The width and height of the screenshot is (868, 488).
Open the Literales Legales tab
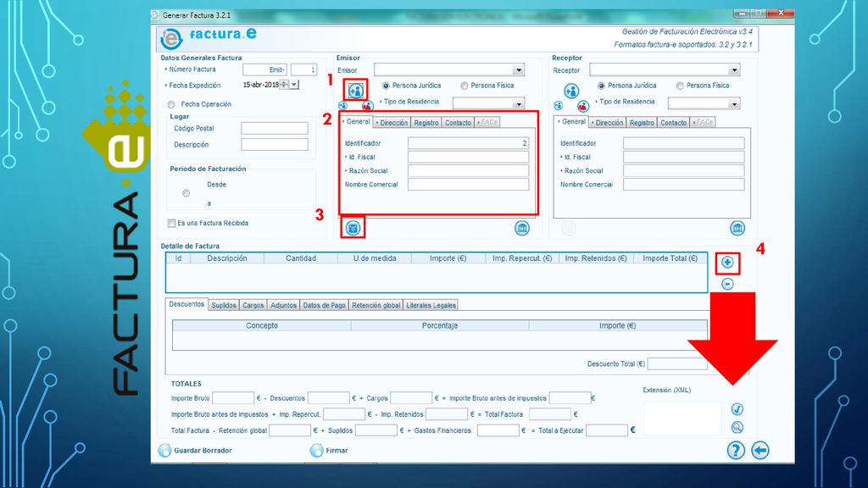(x=431, y=305)
